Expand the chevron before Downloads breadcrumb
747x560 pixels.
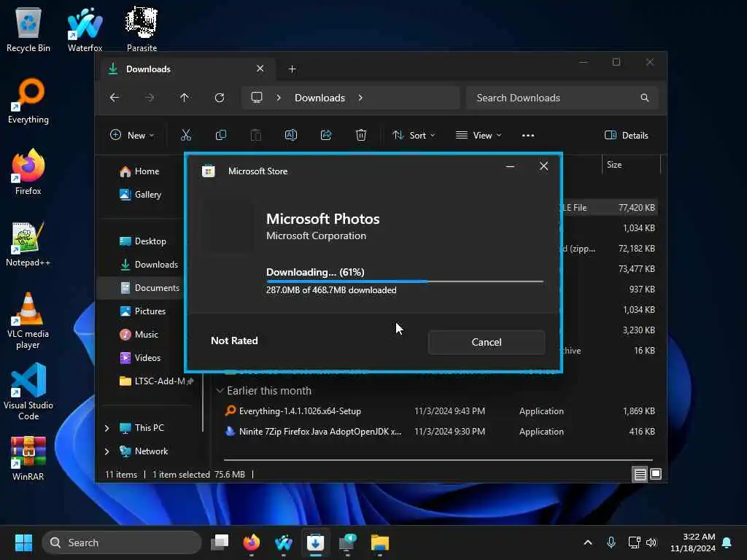279,98
